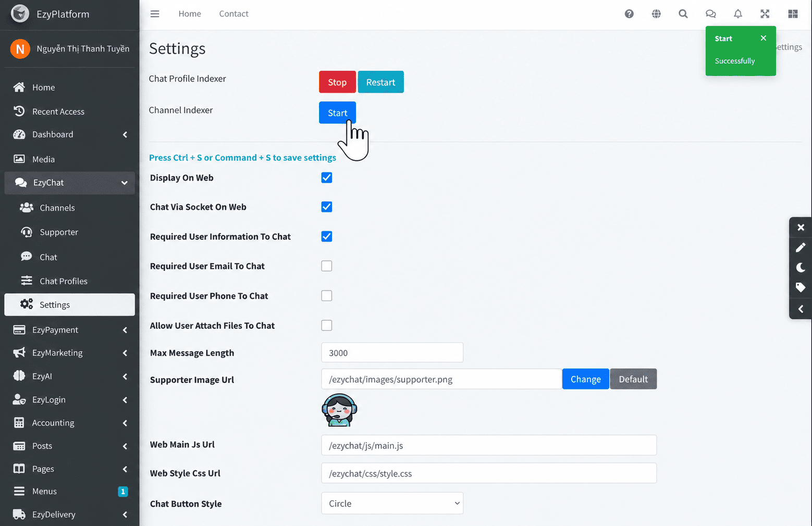Viewport: 812px width, 526px height.
Task: Dismiss the Start Successfully notification
Action: pos(763,38)
